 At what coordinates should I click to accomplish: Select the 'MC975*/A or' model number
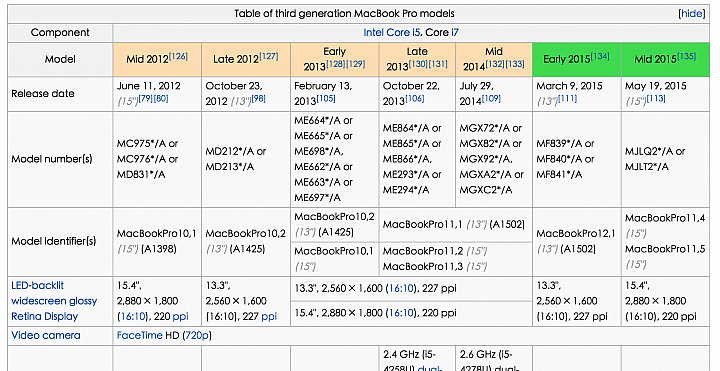147,143
